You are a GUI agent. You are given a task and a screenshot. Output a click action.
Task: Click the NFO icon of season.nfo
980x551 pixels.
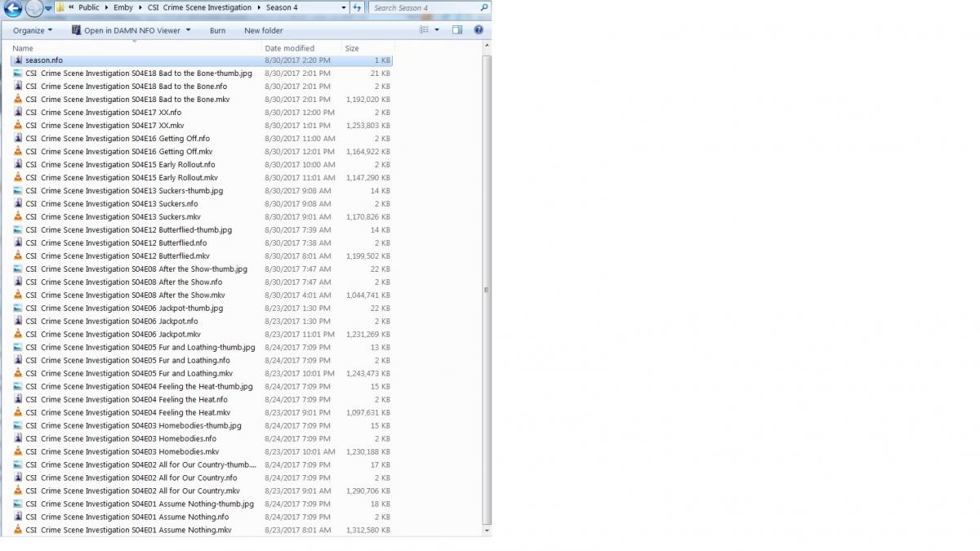18,60
